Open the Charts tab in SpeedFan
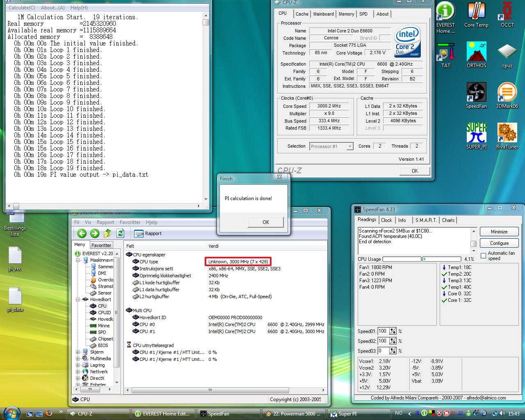 click(x=448, y=220)
